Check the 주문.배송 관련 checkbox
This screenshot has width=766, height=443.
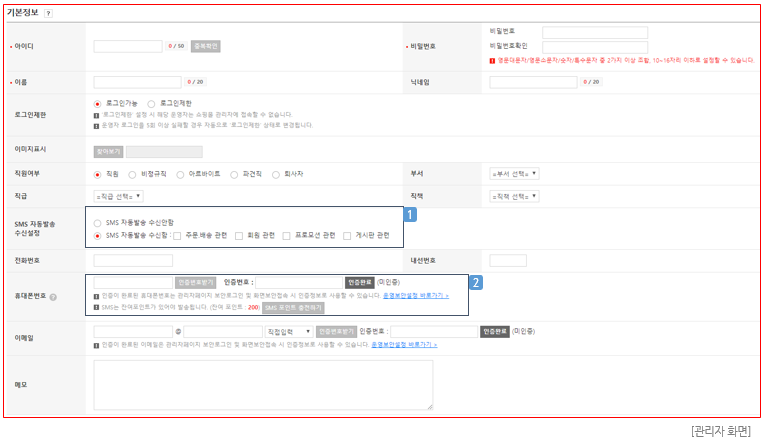click(177, 236)
